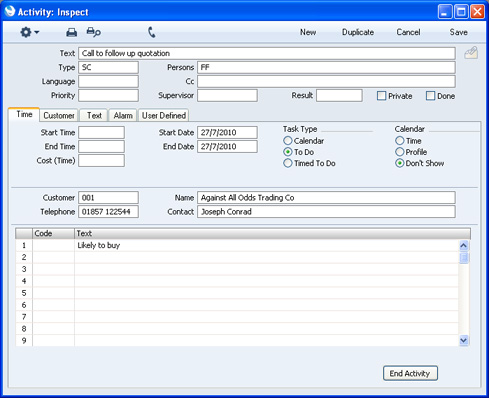The height and width of the screenshot is (398, 489).
Task: Click the scroll down arrow of the grid
Action: [464, 340]
